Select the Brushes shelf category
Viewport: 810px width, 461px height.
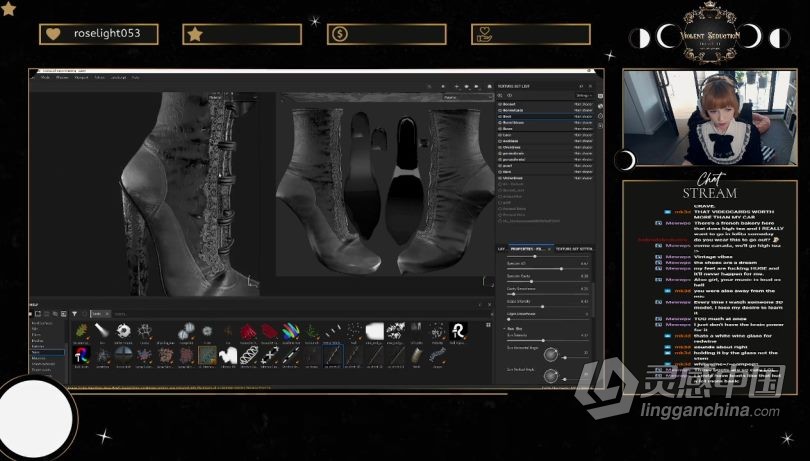(x=37, y=341)
